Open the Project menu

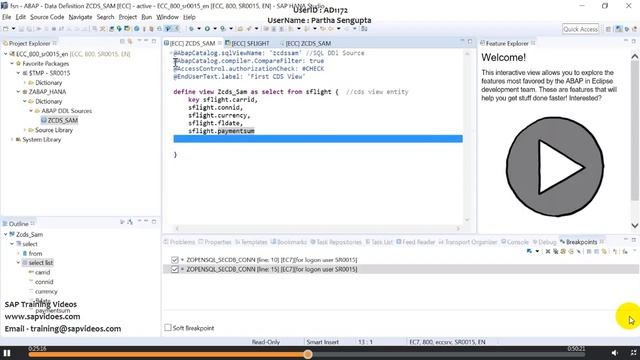128,17
